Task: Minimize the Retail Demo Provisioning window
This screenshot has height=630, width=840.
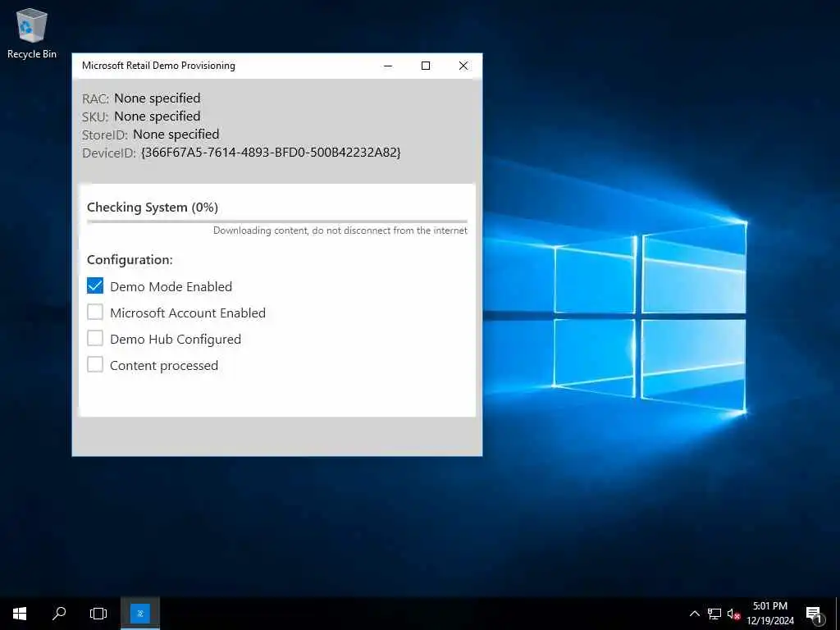Action: tap(388, 66)
